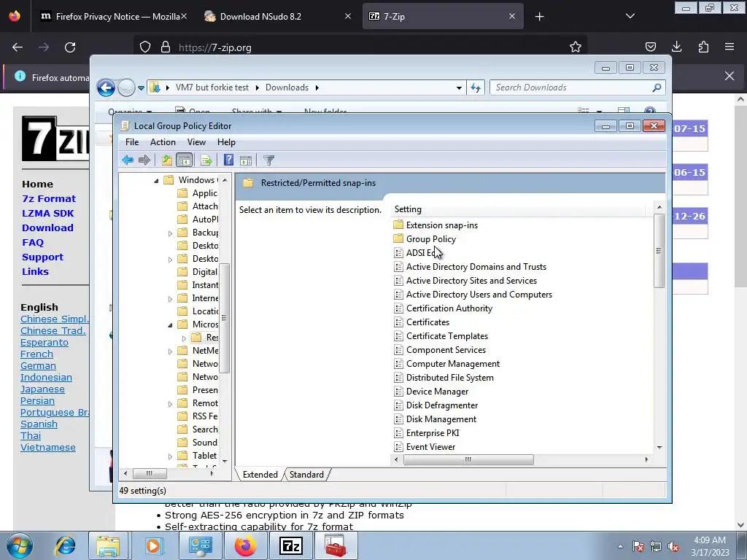Collapse the Windows Components tree node
The image size is (747, 560).
(156, 181)
